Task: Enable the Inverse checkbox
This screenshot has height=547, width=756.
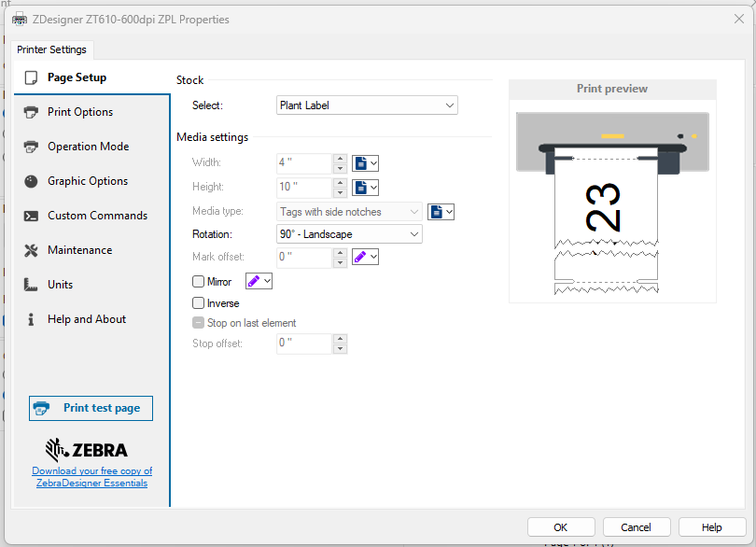Action: pos(198,303)
